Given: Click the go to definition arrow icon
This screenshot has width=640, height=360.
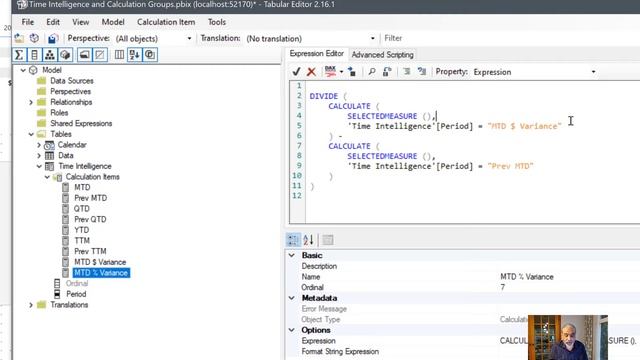Looking at the screenshot, I should click(x=352, y=72).
